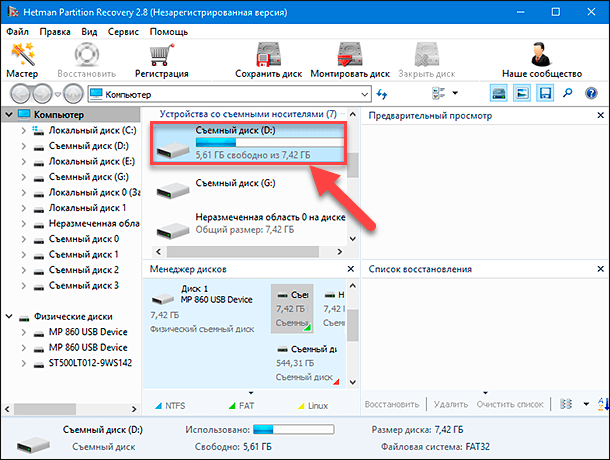The width and height of the screenshot is (610, 460).
Task: Open the view mode list icon
Action: 438,93
